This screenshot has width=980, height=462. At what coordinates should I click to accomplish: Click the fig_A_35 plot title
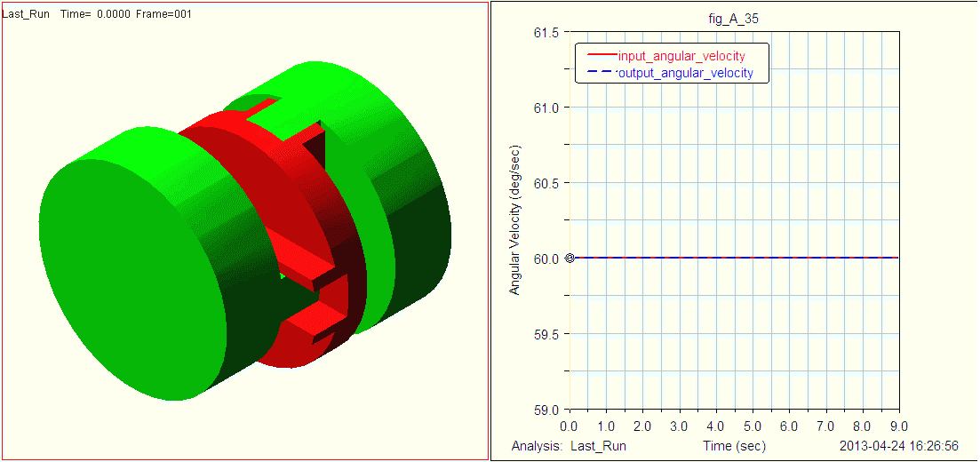coord(735,20)
